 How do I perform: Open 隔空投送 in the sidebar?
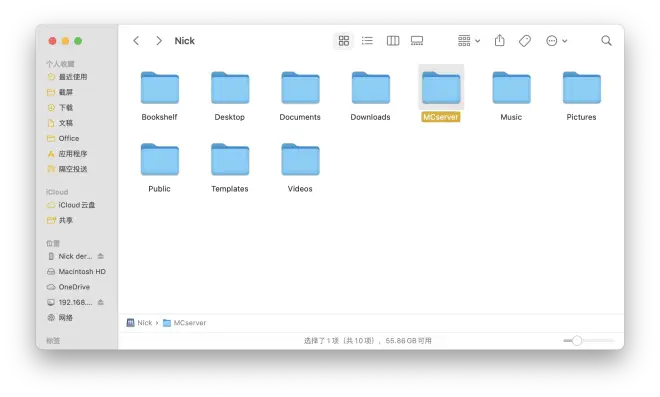[x=67, y=169]
